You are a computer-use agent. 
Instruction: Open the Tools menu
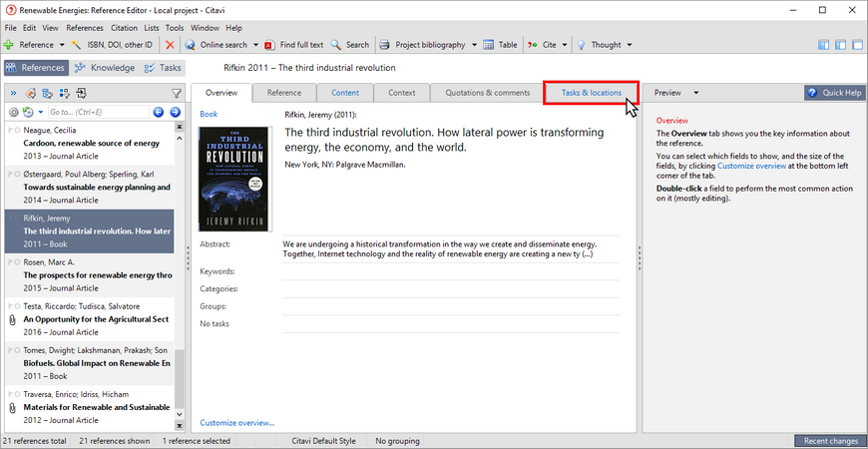(175, 28)
